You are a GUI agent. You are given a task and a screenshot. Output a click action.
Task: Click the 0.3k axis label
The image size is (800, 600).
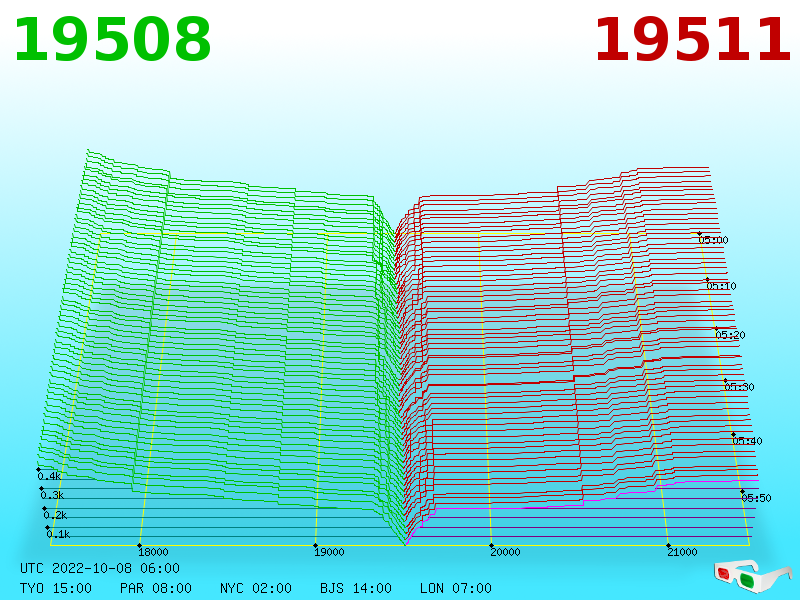coord(52,495)
